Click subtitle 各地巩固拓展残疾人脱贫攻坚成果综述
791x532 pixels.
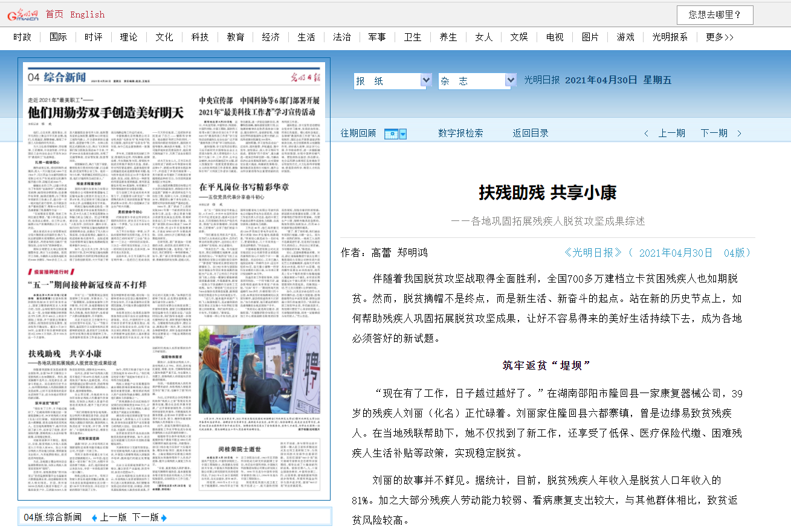click(x=547, y=221)
